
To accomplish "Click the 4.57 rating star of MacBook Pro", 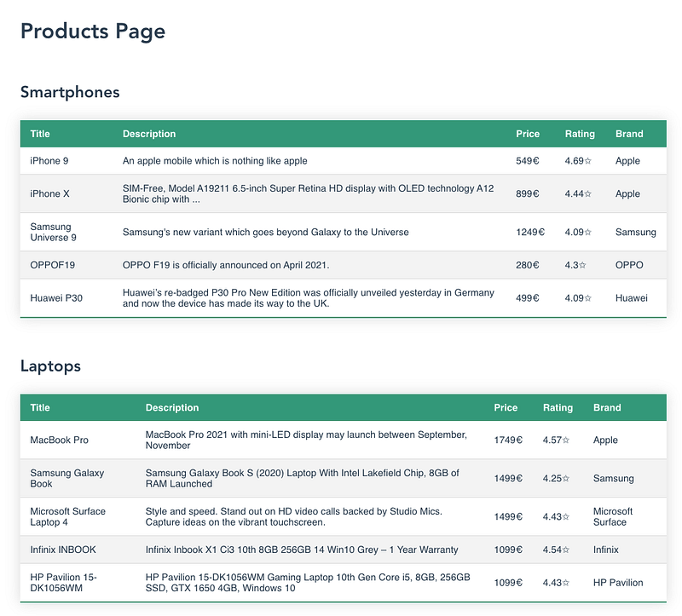I will pyautogui.click(x=566, y=440).
